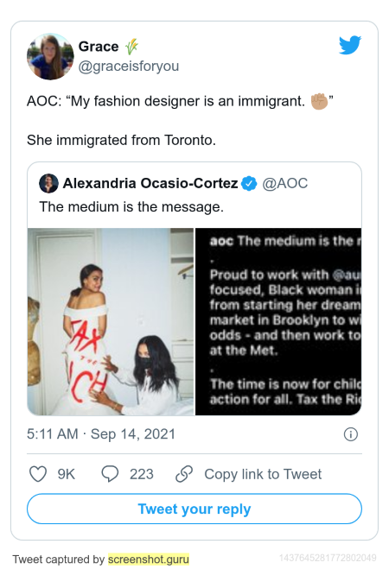Click the Grace display name

coord(99,47)
